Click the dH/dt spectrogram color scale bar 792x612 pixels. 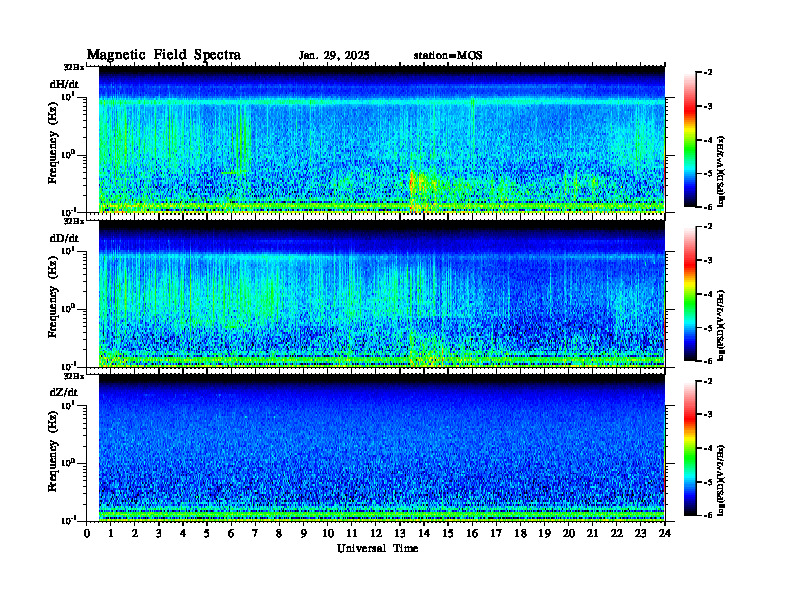tap(690, 140)
